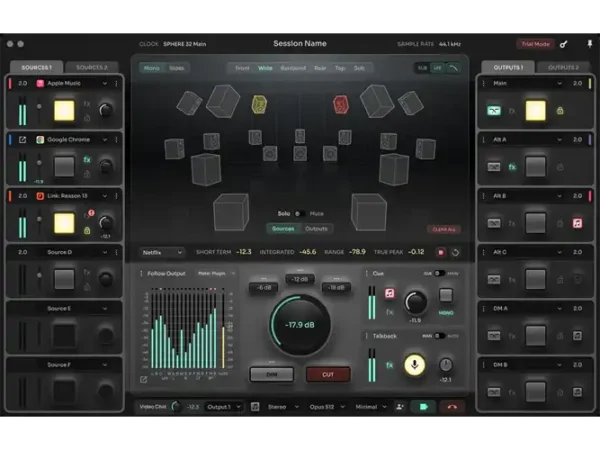Viewport: 600px width, 450px height.
Task: Open the Minimal dropdown in Video Chat bar
Action: (x=371, y=407)
